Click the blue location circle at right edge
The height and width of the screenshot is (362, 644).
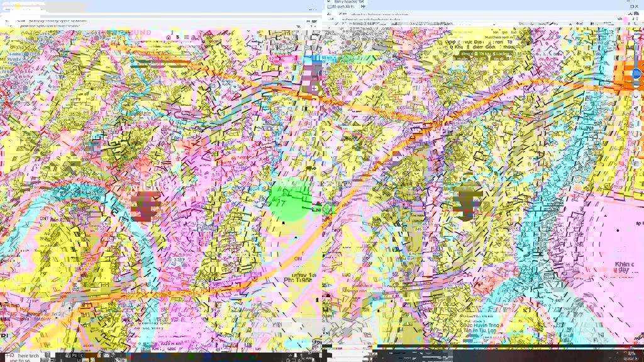coord(636,74)
